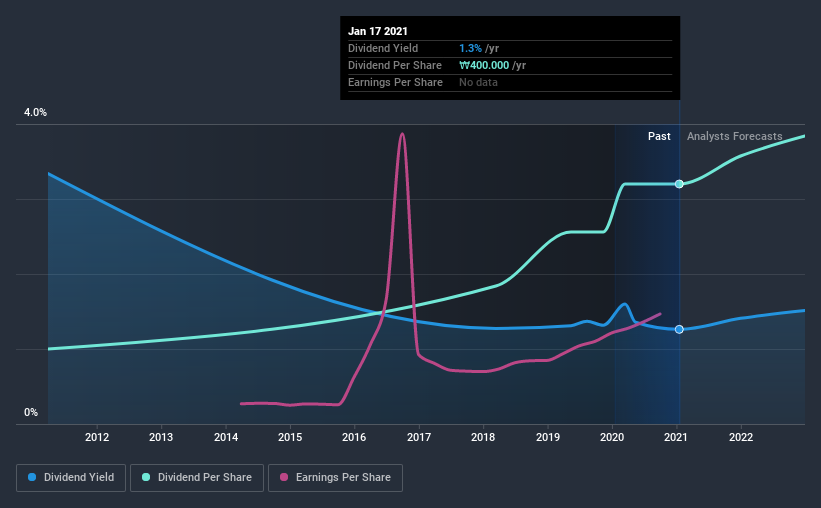Click the 2017 x-axis label
This screenshot has height=508, width=821.
[419, 437]
